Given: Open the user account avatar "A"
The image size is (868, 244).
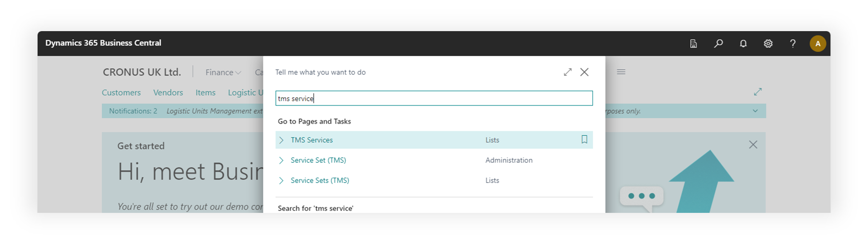Looking at the screenshot, I should [817, 43].
